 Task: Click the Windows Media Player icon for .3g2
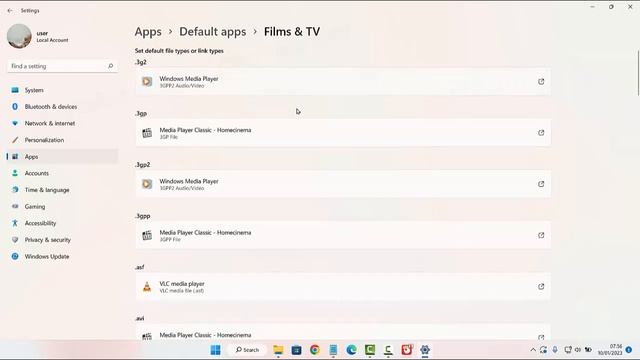click(147, 82)
